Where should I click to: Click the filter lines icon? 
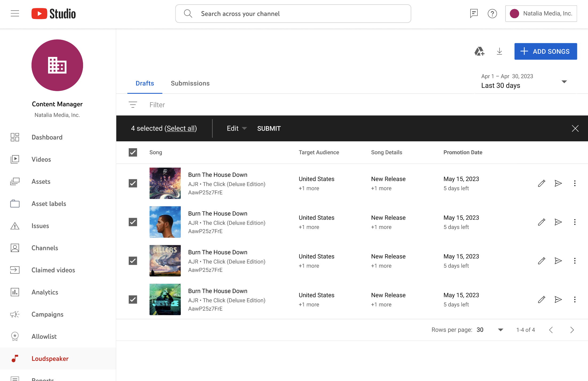coord(133,105)
